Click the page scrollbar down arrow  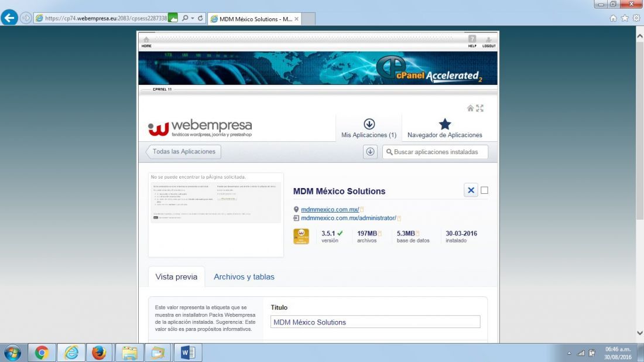click(x=639, y=333)
